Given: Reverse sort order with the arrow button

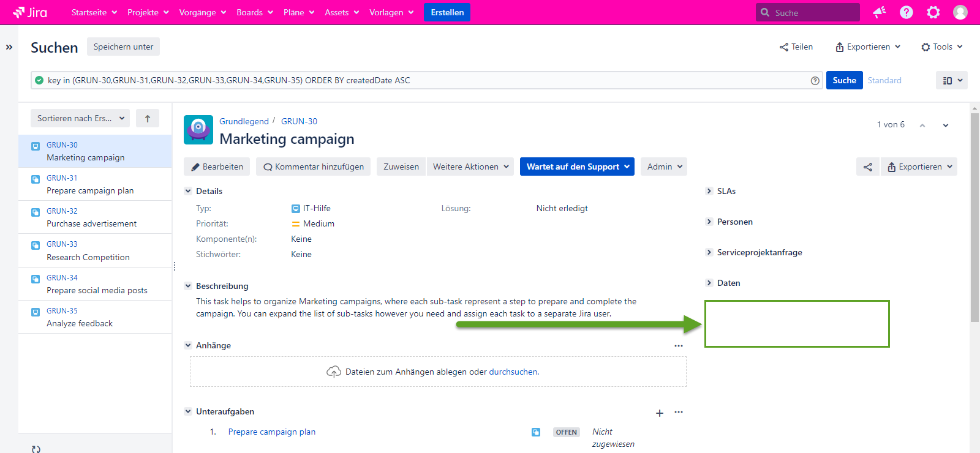Looking at the screenshot, I should (x=148, y=119).
